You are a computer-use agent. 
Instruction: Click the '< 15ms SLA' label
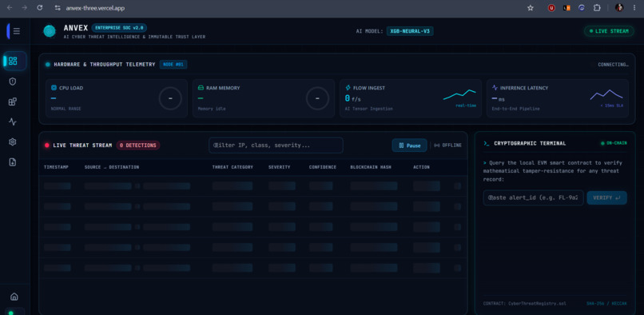coord(611,106)
